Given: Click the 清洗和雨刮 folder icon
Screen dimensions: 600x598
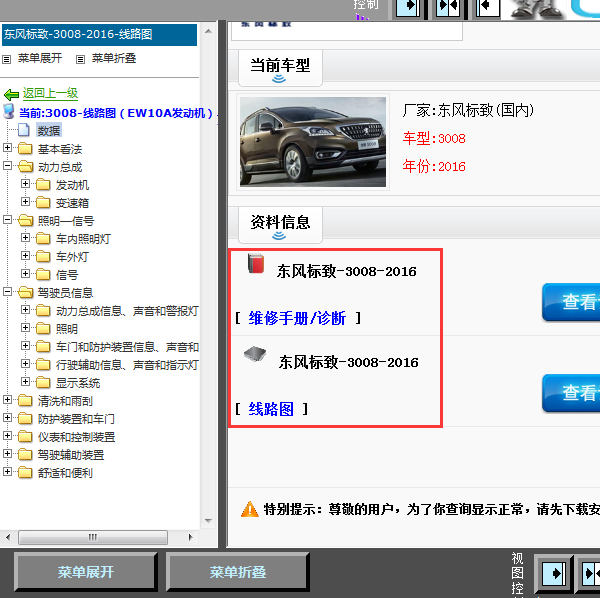Looking at the screenshot, I should (x=25, y=400).
